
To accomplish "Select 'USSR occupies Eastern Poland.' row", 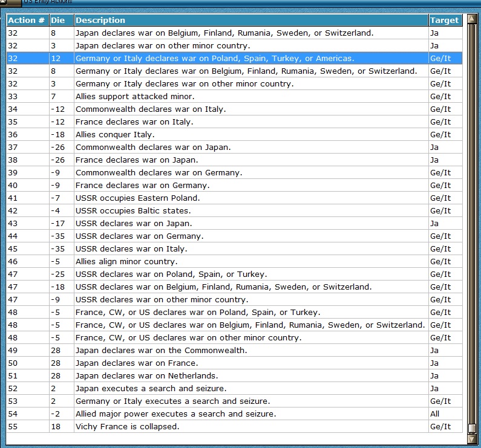I will coord(234,198).
